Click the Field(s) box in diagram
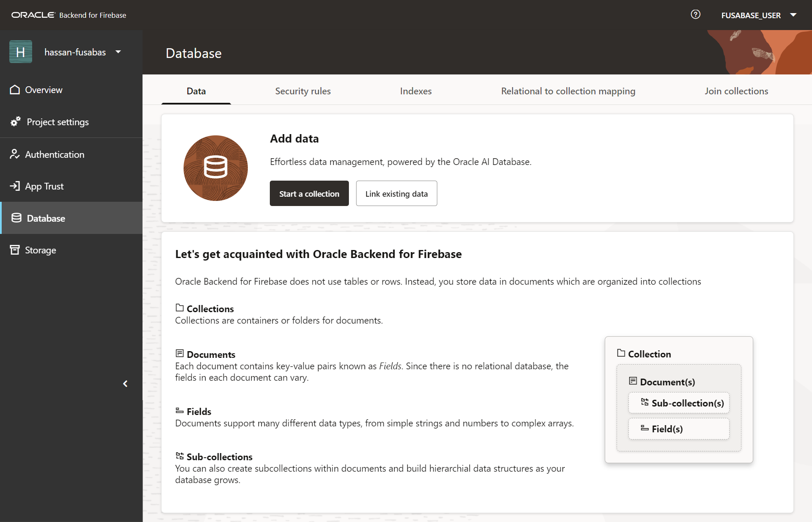 point(679,429)
